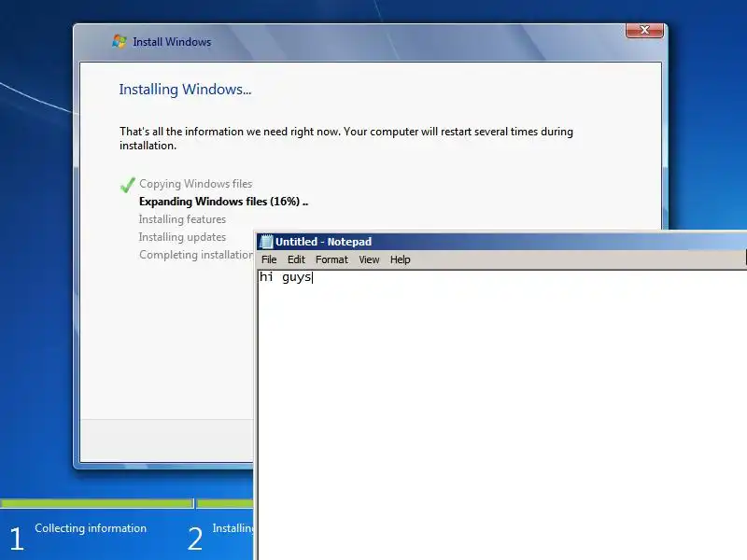Viewport: 747px width, 560px height.
Task: Click the 'Copying Windows files' step text
Action: coord(195,184)
